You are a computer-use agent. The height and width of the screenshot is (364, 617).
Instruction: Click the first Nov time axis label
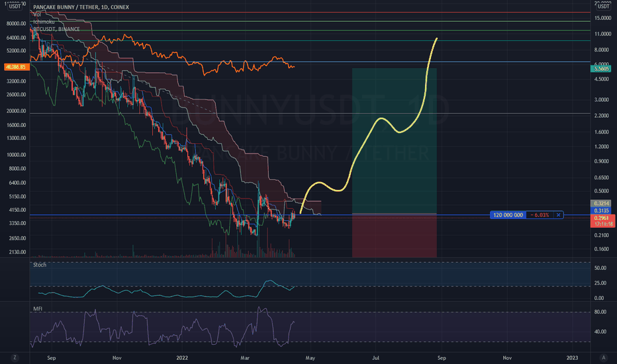click(117, 358)
